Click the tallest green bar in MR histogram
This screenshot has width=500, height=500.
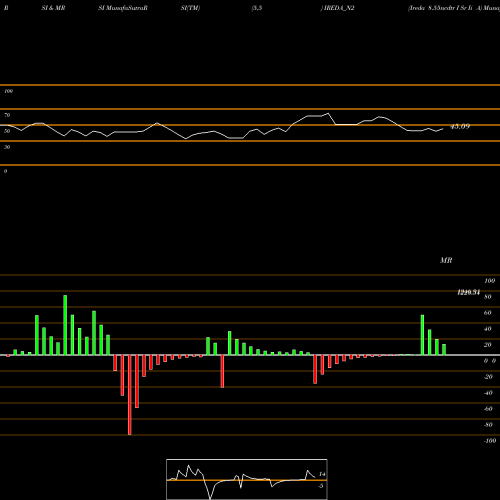coord(65,325)
